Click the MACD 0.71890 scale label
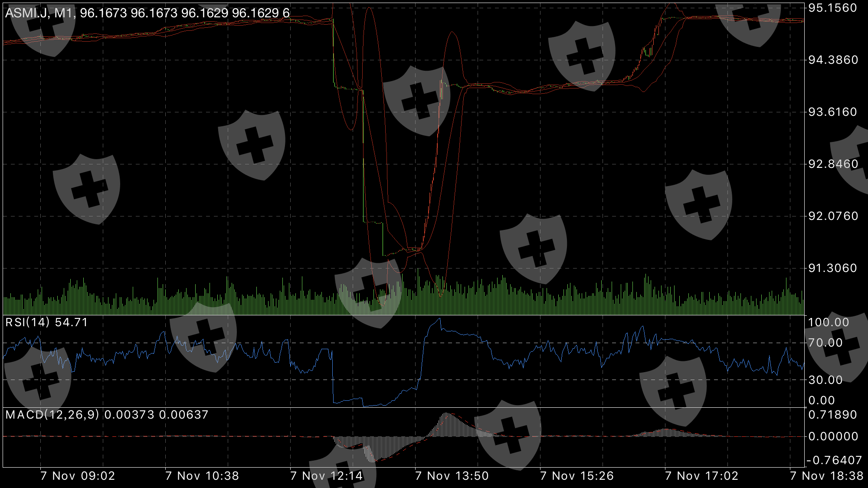The height and width of the screenshot is (488, 868). (x=832, y=415)
